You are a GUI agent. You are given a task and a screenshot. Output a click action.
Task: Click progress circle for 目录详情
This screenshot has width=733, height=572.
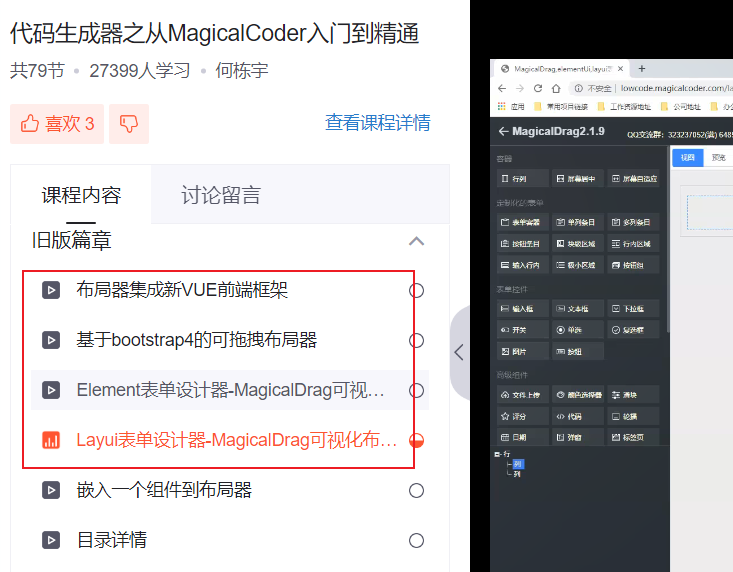[416, 541]
